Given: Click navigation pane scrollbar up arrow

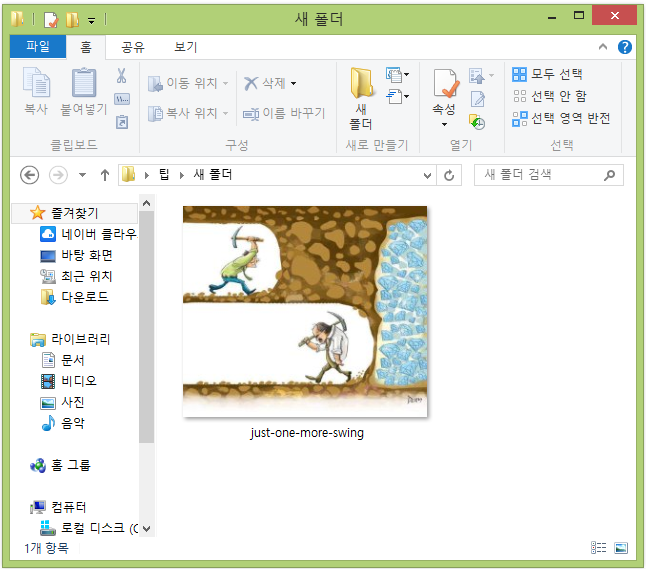Looking at the screenshot, I should click(146, 203).
